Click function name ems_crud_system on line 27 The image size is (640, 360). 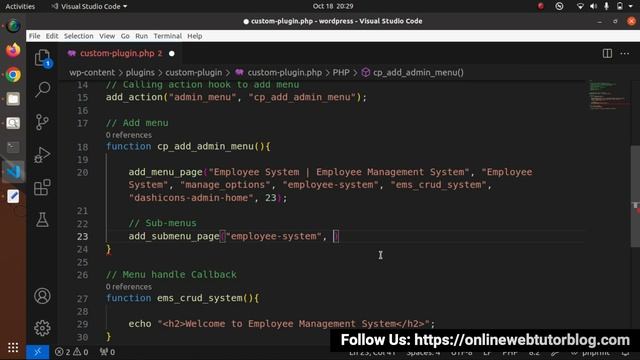point(200,298)
